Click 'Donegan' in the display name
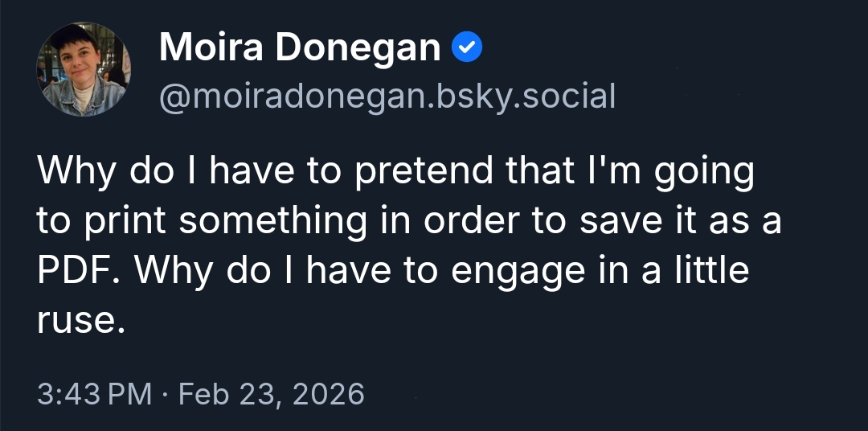Image resolution: width=868 pixels, height=431 pixels. point(358,49)
